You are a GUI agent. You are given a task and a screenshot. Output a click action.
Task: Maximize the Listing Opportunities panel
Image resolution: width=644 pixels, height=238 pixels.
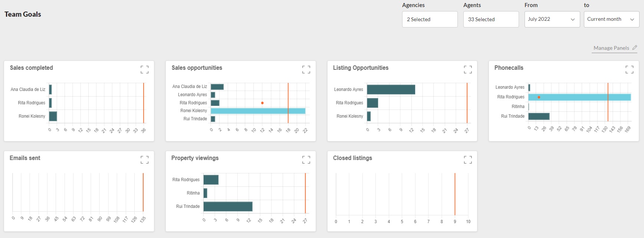point(468,69)
